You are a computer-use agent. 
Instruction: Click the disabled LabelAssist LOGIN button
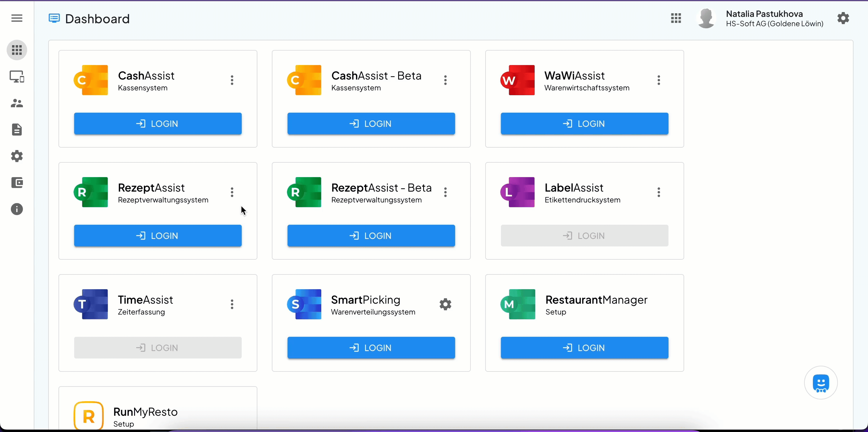(584, 236)
